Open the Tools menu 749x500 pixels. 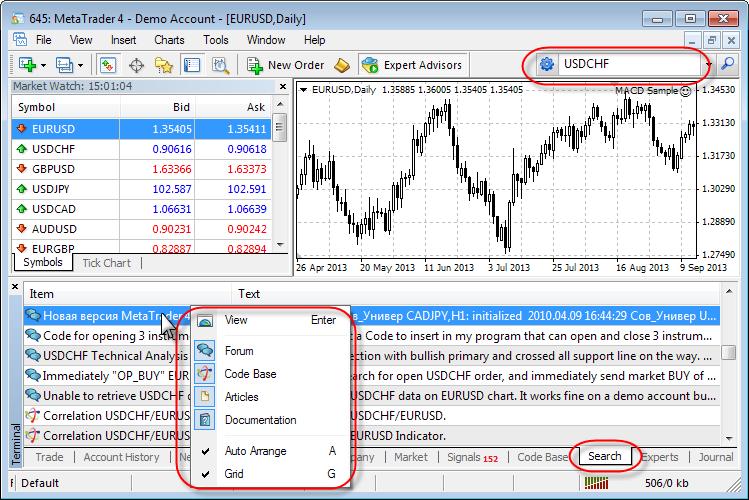coord(216,40)
